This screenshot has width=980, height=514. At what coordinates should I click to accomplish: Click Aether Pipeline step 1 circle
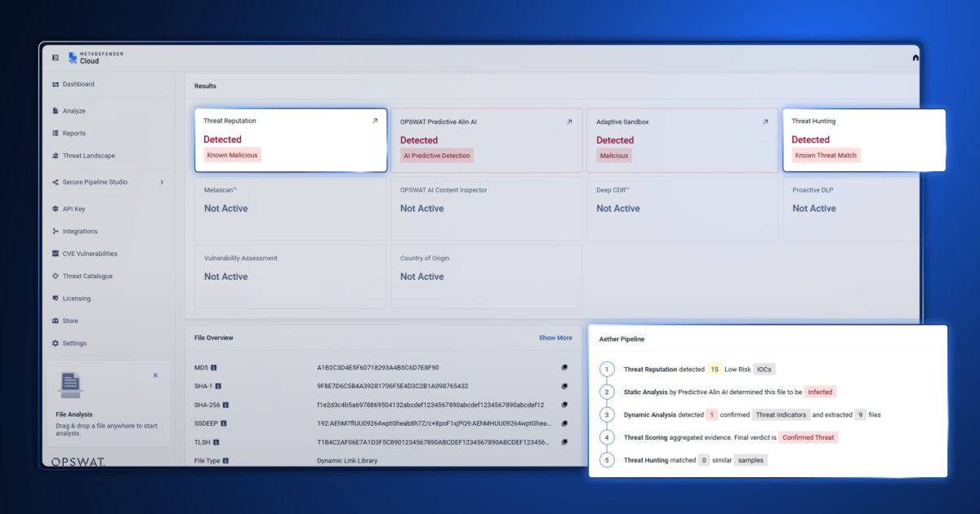pyautogui.click(x=606, y=370)
